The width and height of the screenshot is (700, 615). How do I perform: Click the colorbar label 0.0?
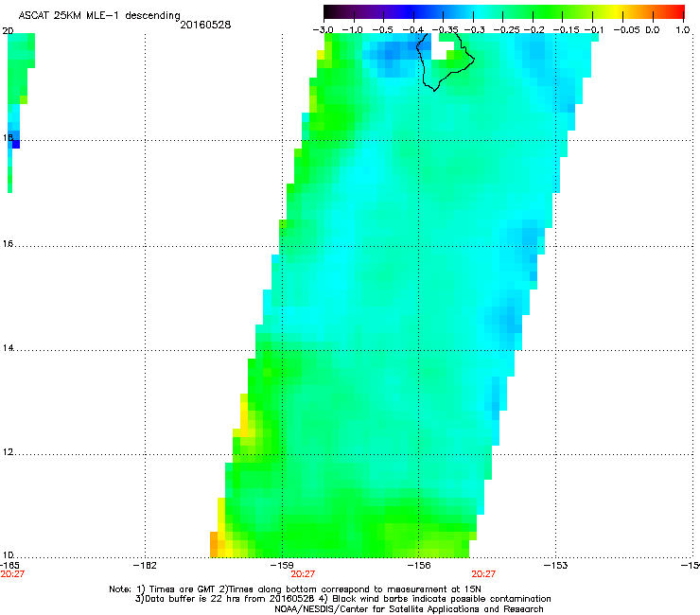click(x=653, y=30)
